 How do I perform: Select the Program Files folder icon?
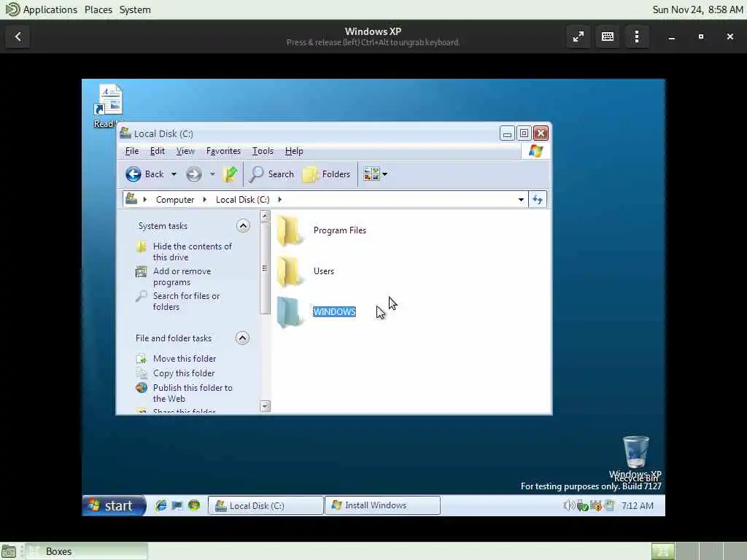290,230
